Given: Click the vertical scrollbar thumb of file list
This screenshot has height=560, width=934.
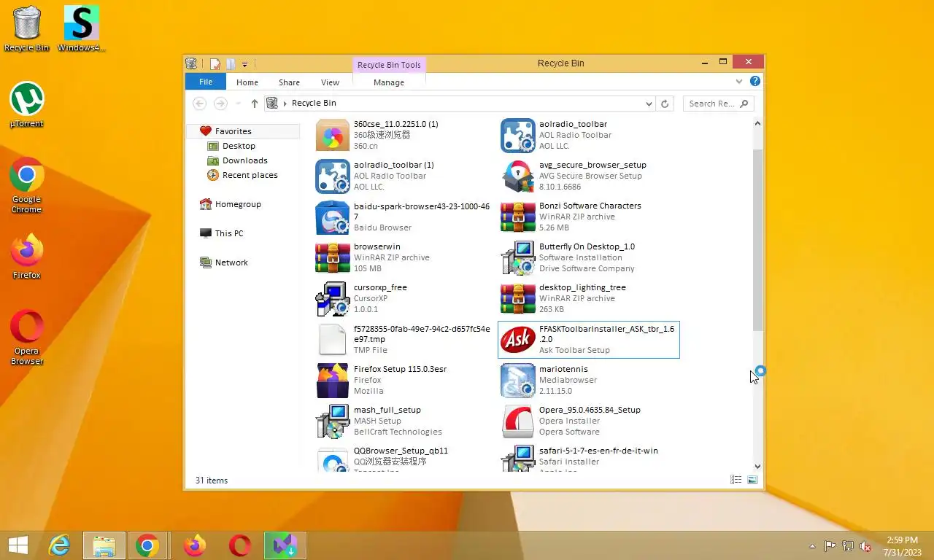Looking at the screenshot, I should point(757,239).
